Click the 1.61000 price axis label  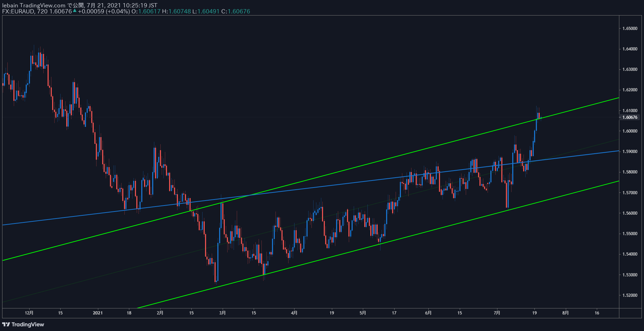[x=630, y=111]
